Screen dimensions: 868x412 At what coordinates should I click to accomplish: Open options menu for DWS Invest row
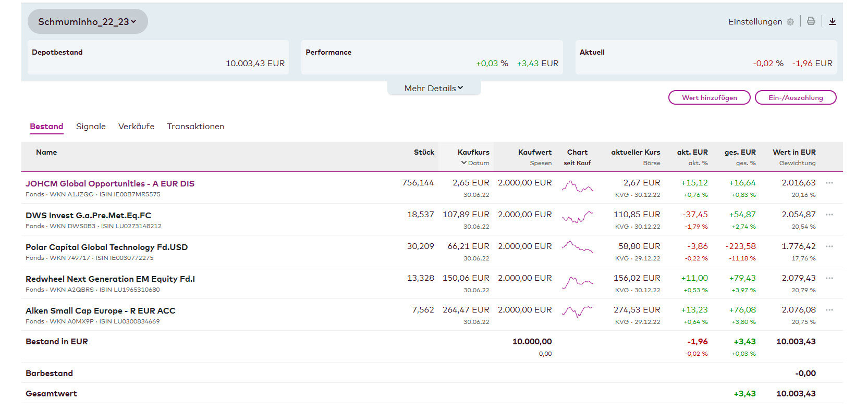(x=829, y=215)
